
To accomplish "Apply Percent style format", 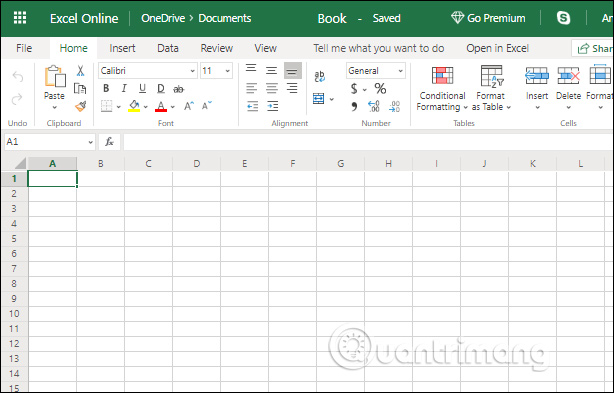I will 380,89.
